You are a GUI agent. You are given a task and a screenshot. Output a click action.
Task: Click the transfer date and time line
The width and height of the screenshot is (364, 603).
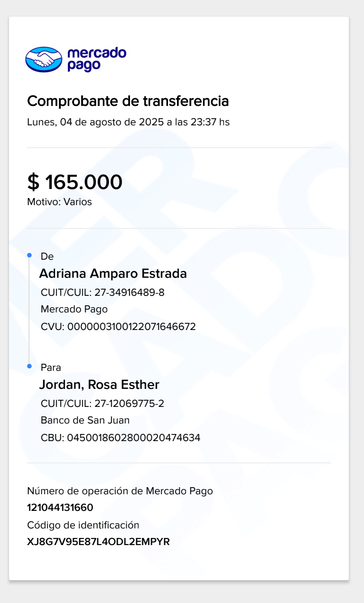point(128,122)
